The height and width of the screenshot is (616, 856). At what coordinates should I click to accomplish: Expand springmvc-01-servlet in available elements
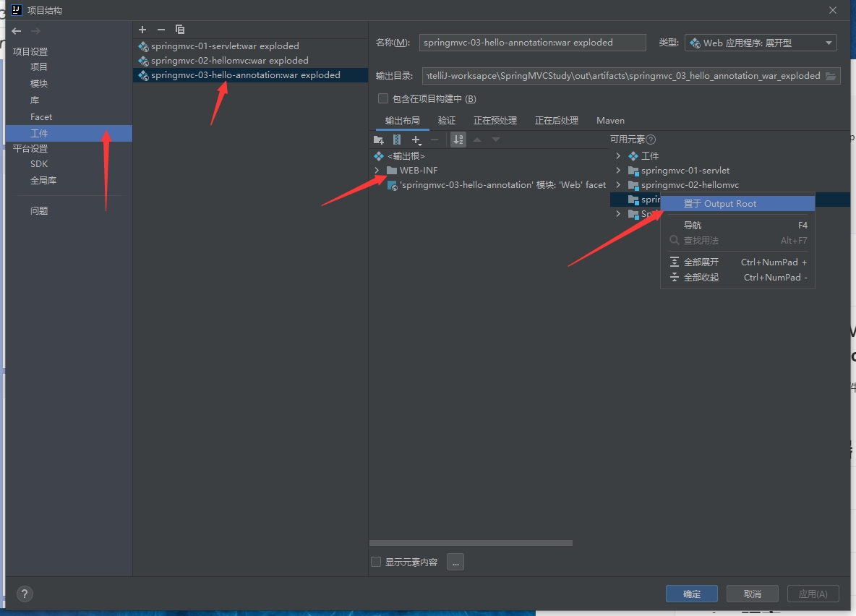618,171
